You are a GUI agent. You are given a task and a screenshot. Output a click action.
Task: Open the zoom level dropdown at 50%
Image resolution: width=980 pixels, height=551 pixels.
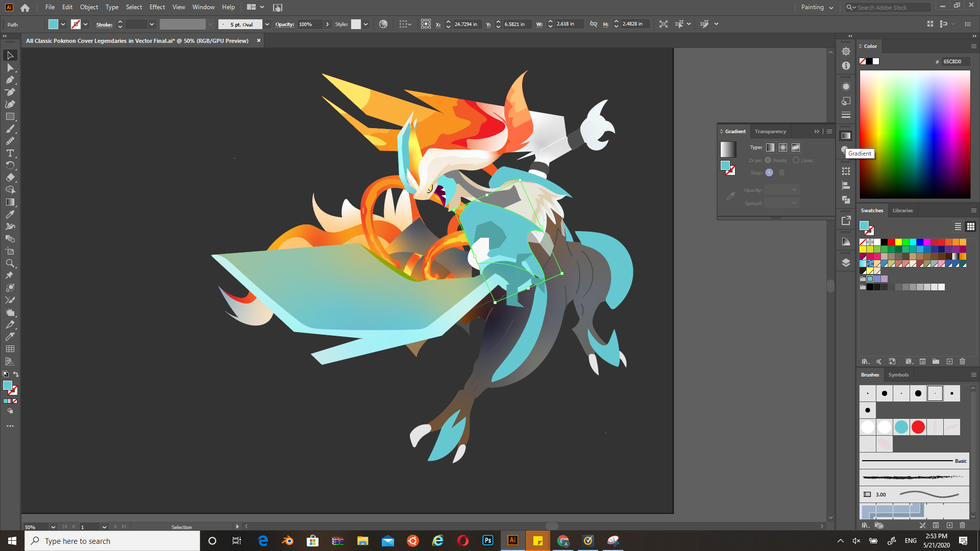pos(53,527)
